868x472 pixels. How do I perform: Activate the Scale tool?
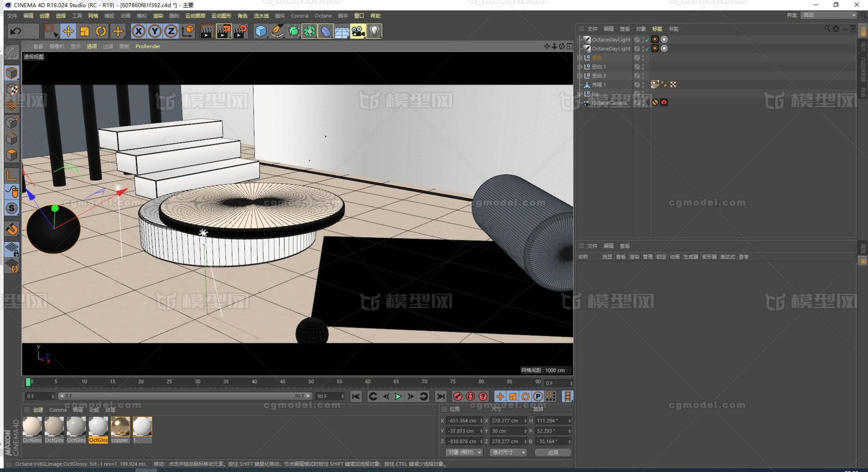(x=85, y=31)
